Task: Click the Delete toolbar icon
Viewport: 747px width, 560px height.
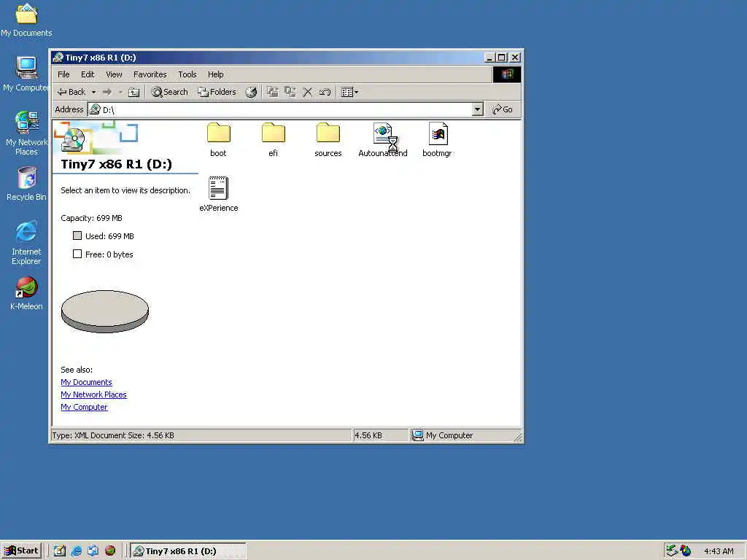Action: (308, 92)
